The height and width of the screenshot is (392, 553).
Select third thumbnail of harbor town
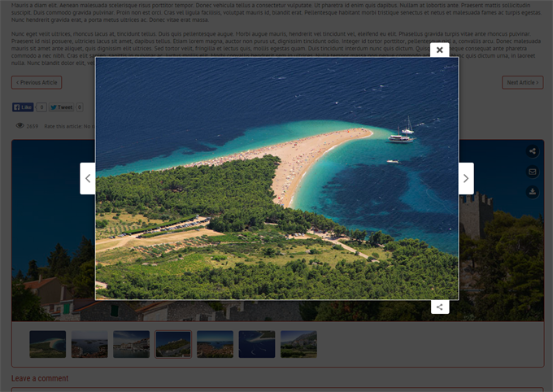pos(131,344)
